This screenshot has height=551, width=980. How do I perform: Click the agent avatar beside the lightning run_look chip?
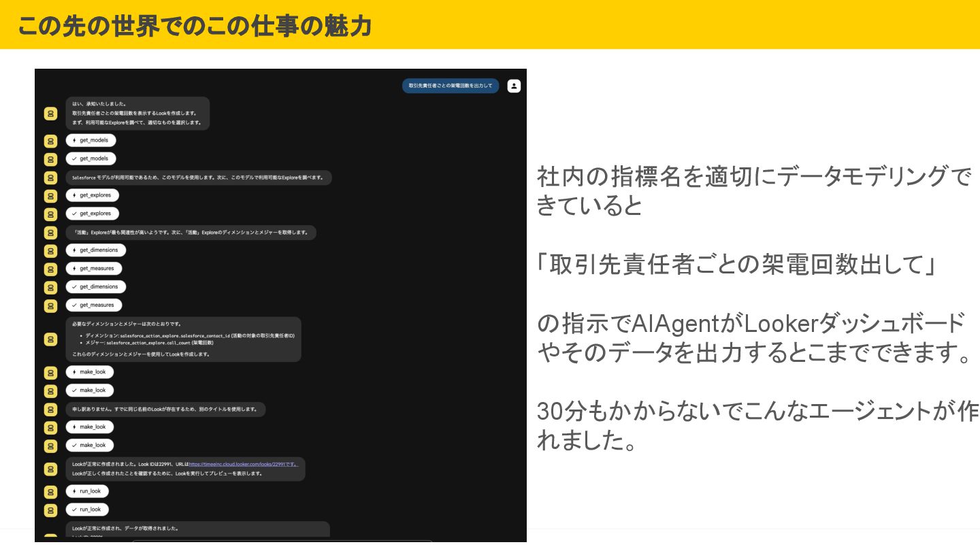pos(50,491)
